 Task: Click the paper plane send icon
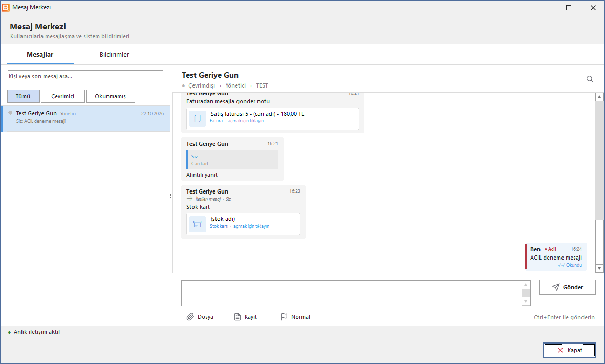556,287
